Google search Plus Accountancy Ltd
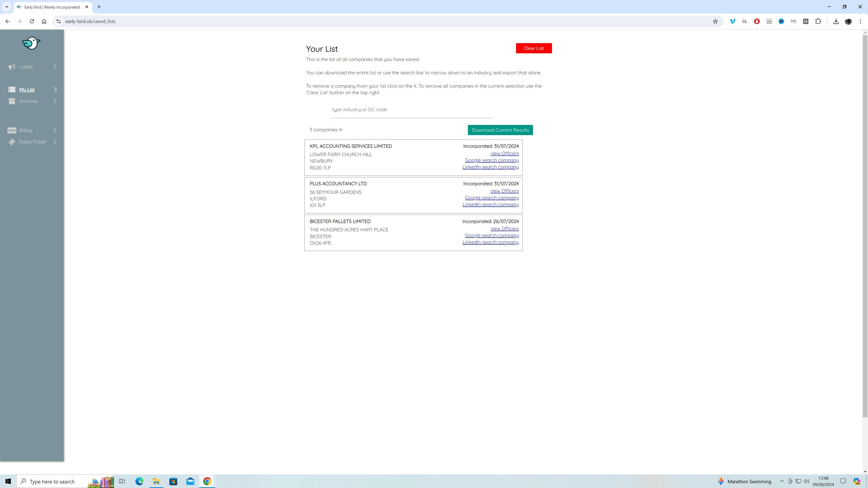The image size is (868, 488). click(x=492, y=198)
